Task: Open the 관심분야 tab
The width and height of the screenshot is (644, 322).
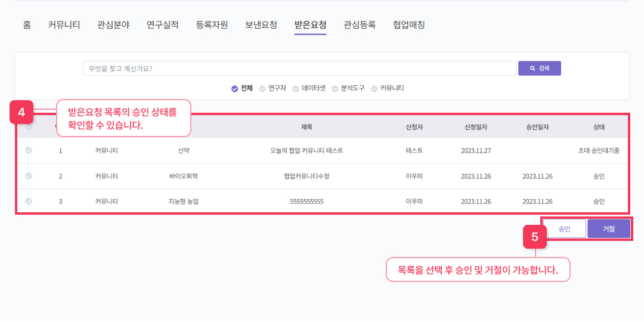Action: click(113, 24)
